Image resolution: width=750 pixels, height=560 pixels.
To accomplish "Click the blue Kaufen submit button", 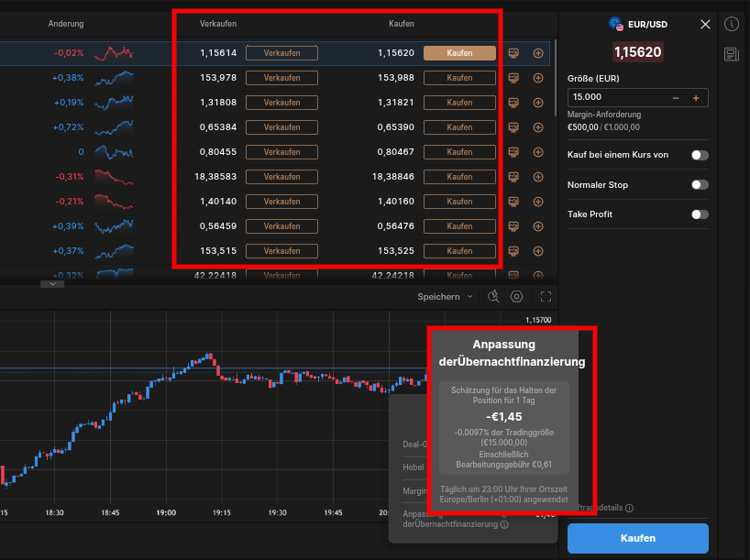I will (637, 538).
